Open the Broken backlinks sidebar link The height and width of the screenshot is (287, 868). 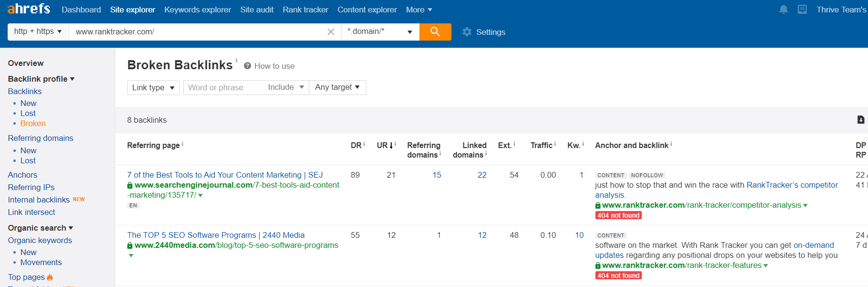pyautogui.click(x=33, y=123)
